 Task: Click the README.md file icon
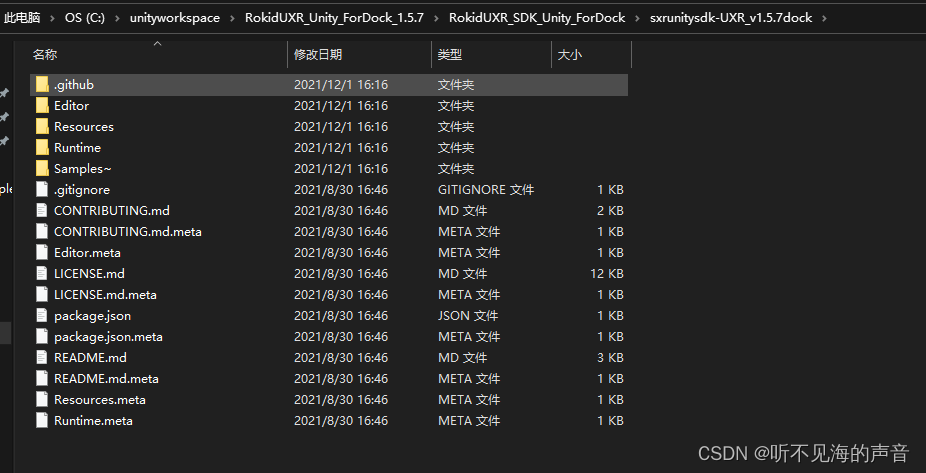[x=41, y=357]
